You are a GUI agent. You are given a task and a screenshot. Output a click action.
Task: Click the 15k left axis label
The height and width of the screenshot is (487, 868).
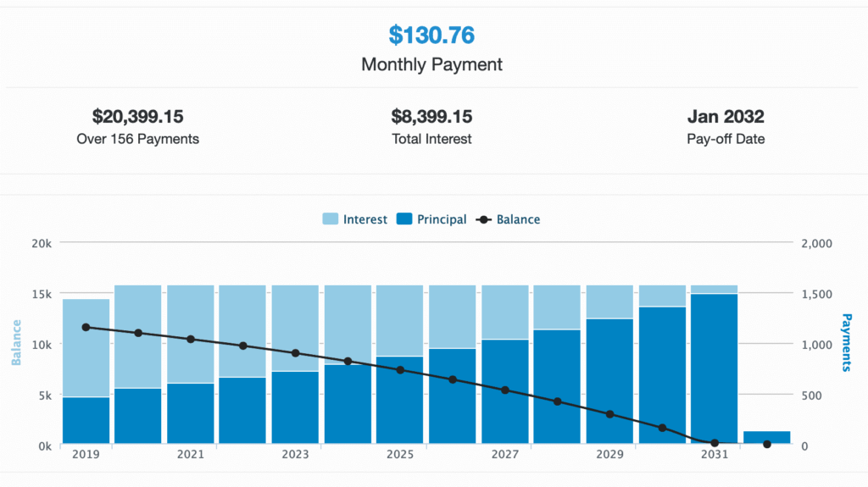pyautogui.click(x=42, y=295)
